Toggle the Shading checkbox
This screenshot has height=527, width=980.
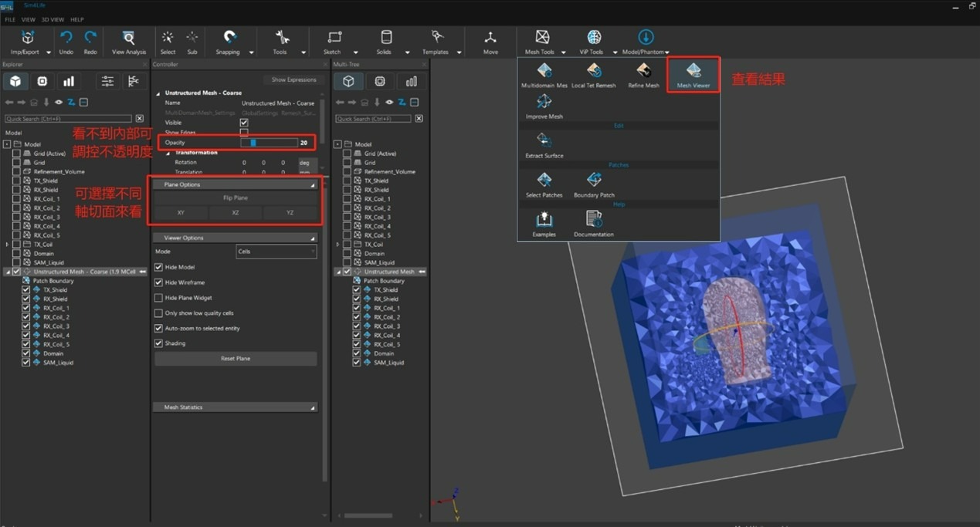click(159, 343)
